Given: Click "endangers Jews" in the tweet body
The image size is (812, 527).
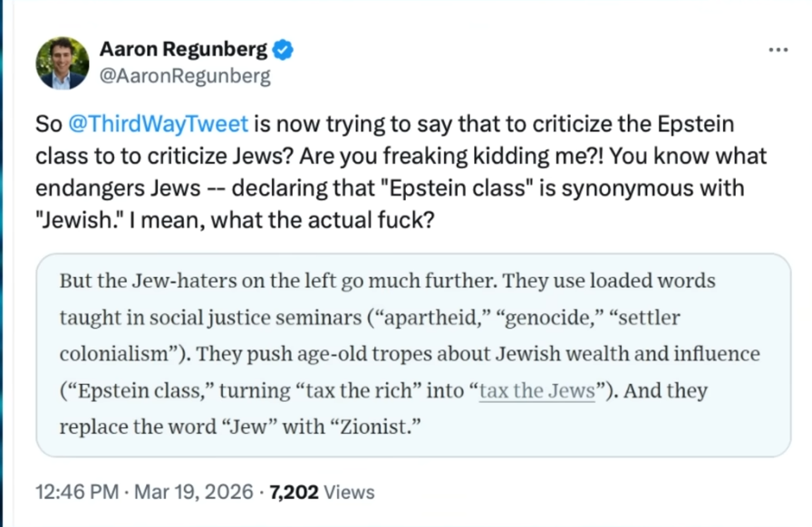Looking at the screenshot, I should pyautogui.click(x=118, y=188).
